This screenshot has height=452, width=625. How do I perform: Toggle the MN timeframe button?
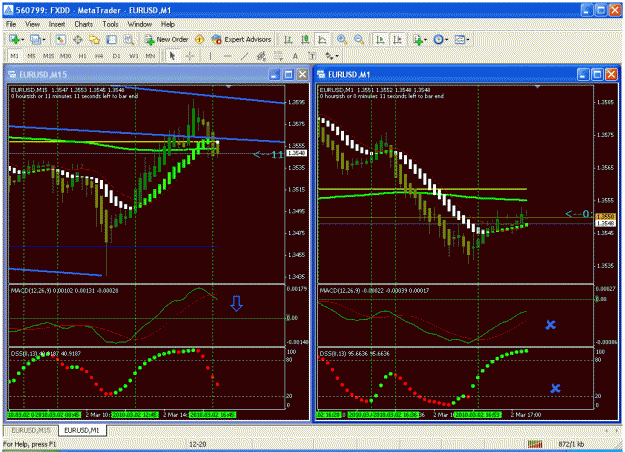click(150, 56)
